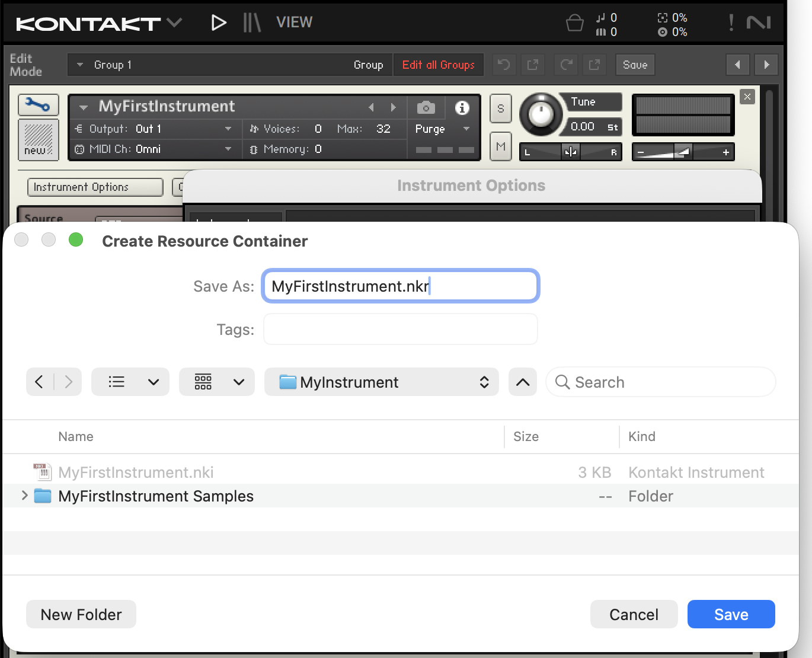Click the camera snapshot icon
The height and width of the screenshot is (658, 812).
(426, 108)
